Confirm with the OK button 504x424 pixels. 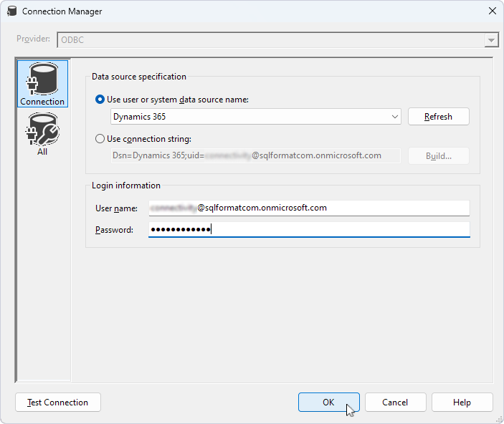[x=329, y=403]
